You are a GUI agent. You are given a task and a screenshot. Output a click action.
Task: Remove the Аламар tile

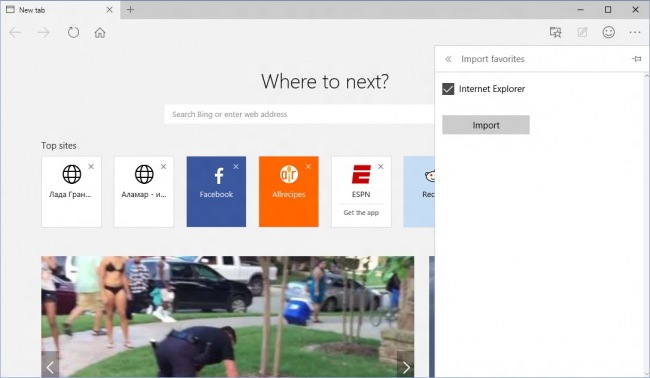(163, 166)
